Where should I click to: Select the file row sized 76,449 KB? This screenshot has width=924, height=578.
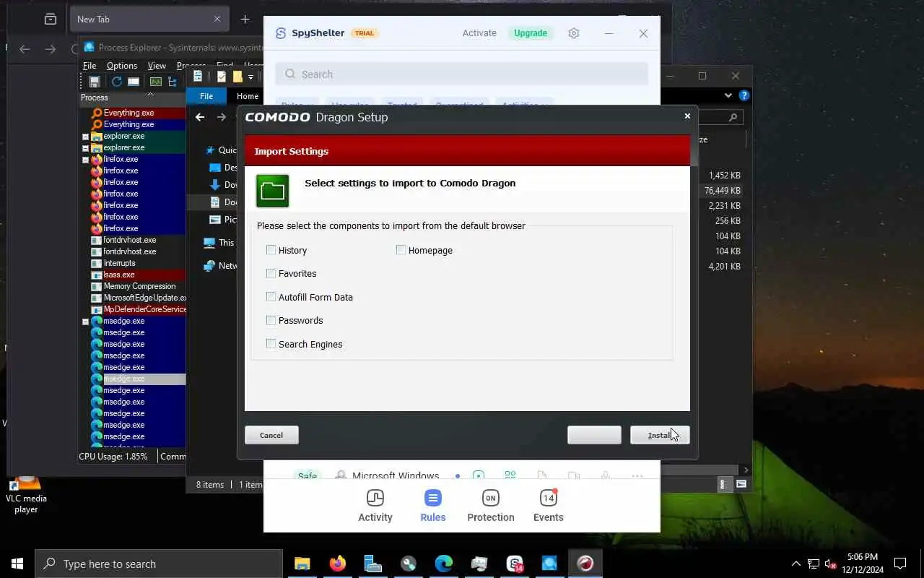[722, 191]
